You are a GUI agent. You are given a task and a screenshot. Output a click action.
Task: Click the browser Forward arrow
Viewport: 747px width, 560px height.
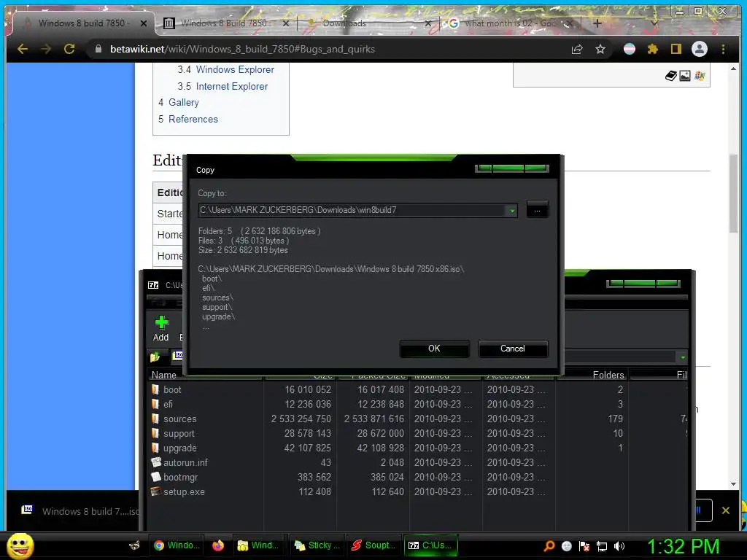[46, 49]
